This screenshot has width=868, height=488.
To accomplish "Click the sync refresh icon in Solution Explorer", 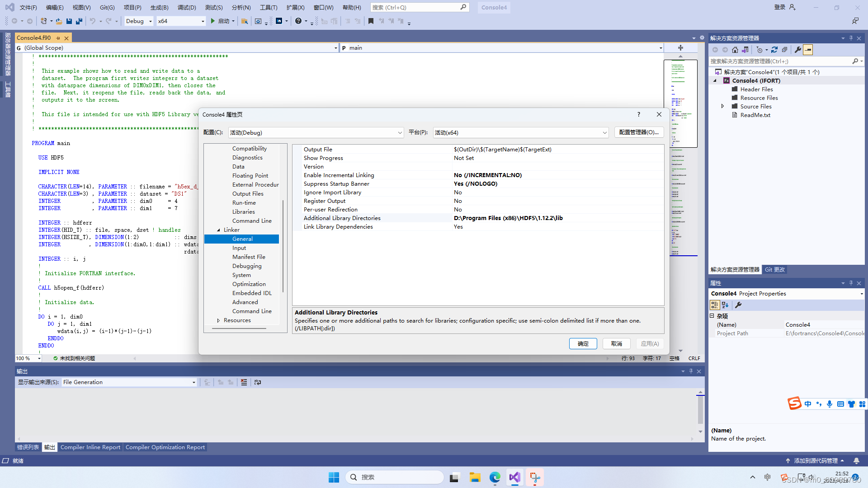I will click(x=774, y=50).
